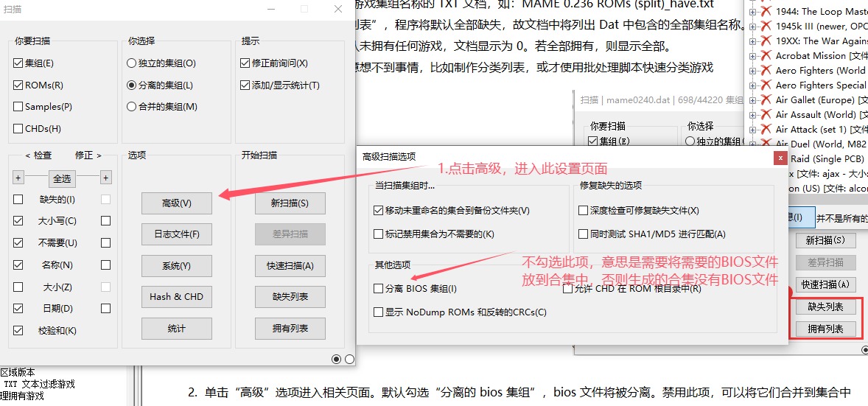Toggle the 校验和(K) check checkbox
This screenshot has height=406, width=868.
tap(18, 330)
